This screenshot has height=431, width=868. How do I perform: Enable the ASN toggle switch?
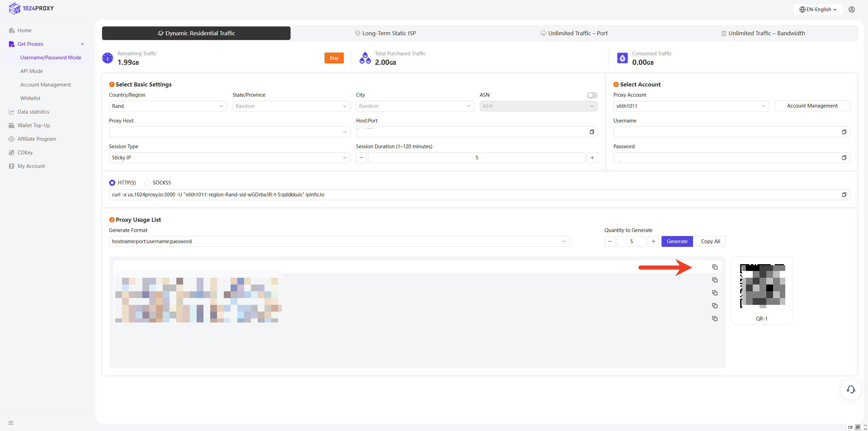click(x=592, y=95)
